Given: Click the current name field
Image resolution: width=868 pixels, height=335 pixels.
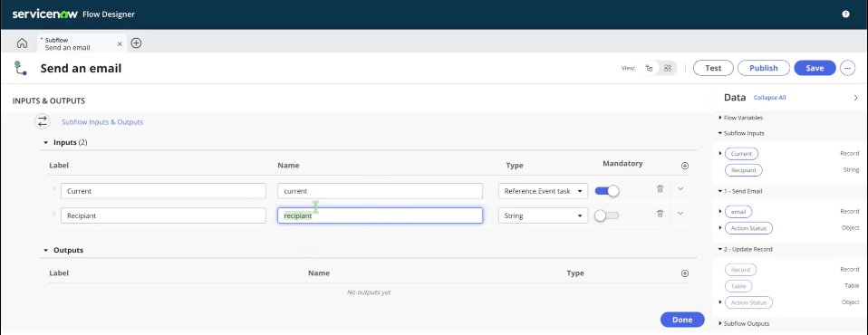Looking at the screenshot, I should [380, 191].
